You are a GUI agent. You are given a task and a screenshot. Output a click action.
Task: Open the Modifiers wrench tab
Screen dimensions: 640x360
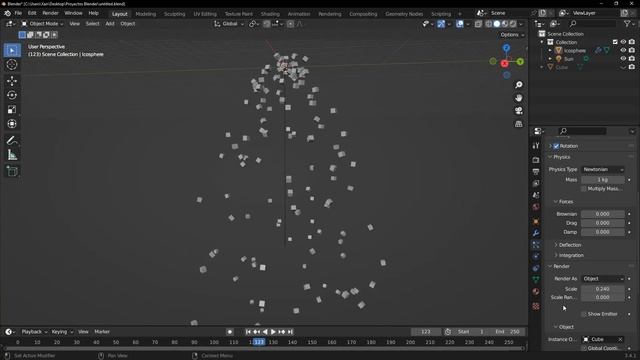536,233
